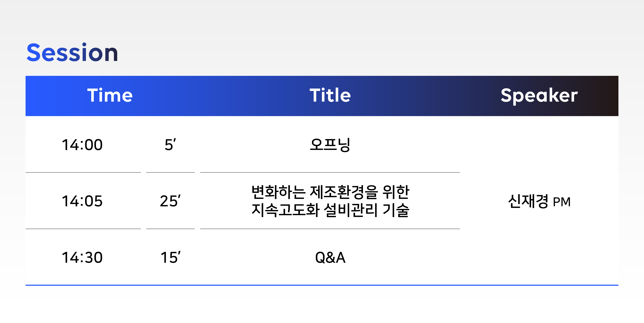This screenshot has height=323, width=644.
Task: Click the 지속고도화 설비관리 기술 title line
Action: pyautogui.click(x=330, y=210)
